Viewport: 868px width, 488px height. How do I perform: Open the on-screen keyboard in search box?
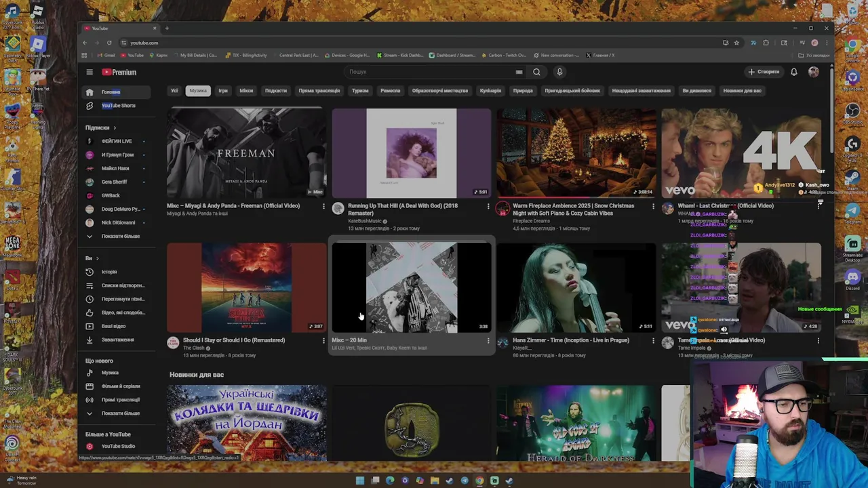pyautogui.click(x=519, y=72)
